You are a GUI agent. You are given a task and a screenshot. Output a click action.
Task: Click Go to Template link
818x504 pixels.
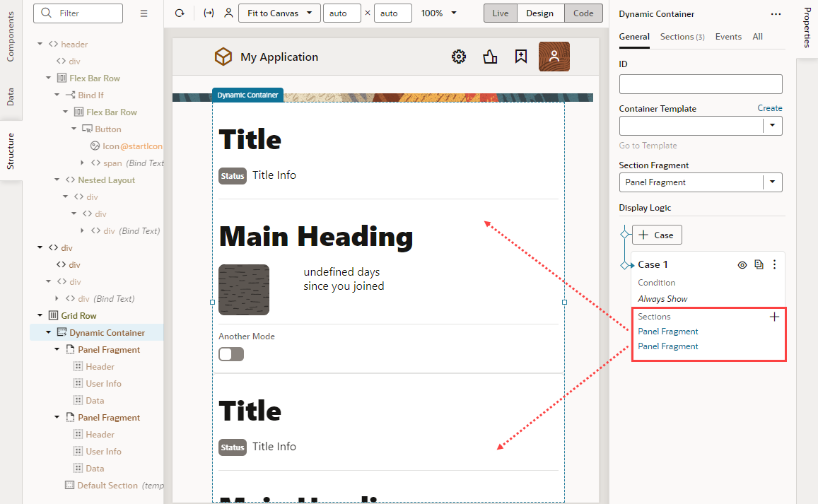tap(648, 146)
